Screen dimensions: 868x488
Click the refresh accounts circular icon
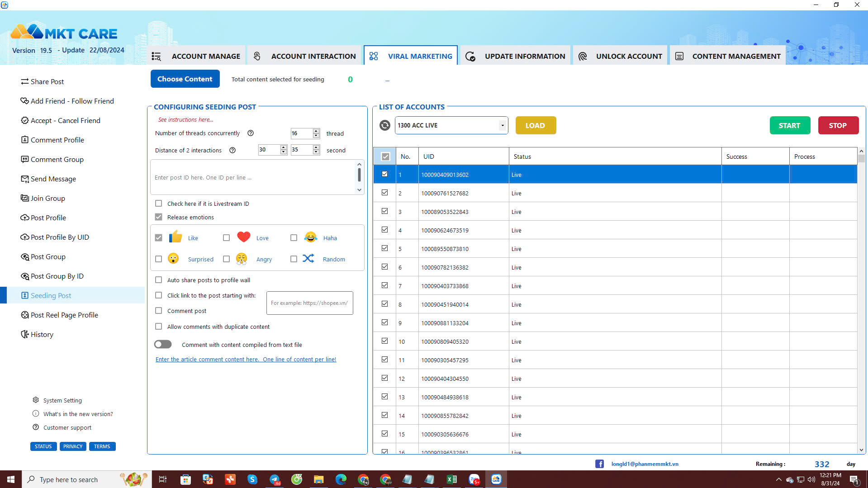385,125
